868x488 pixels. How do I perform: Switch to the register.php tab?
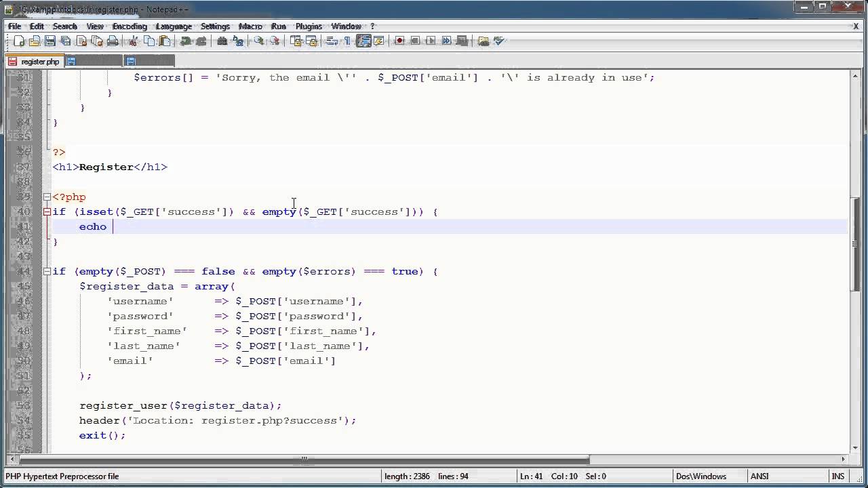(34, 61)
